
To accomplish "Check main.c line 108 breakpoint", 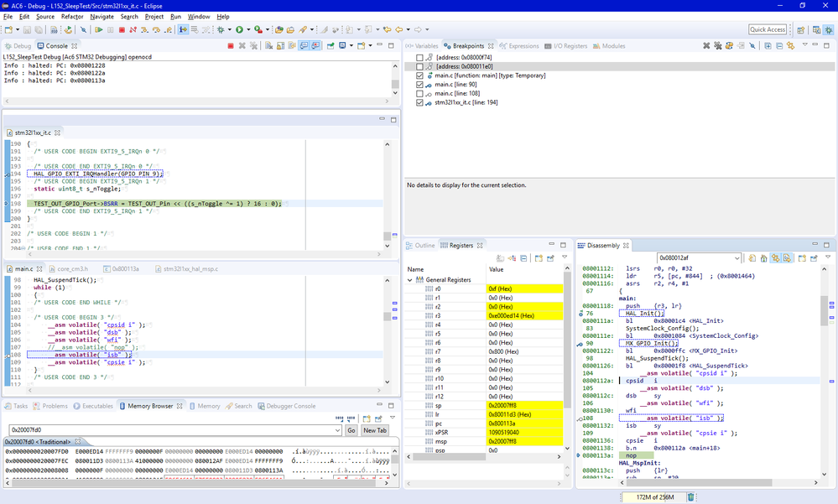I will pyautogui.click(x=419, y=94).
